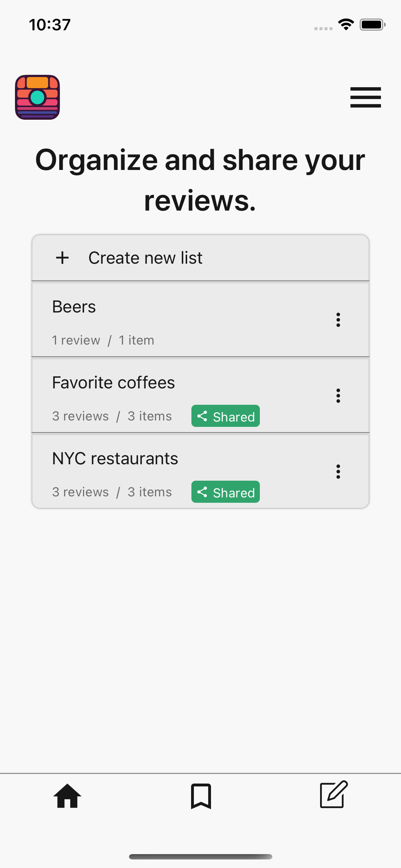Open the Favorite coffees list
The height and width of the screenshot is (868, 401).
[x=113, y=383]
